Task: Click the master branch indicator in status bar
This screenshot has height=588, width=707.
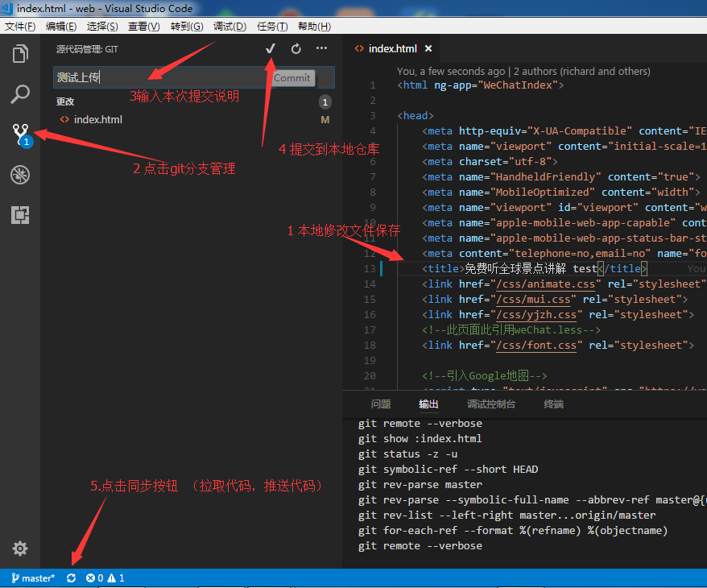Action: coord(33,578)
